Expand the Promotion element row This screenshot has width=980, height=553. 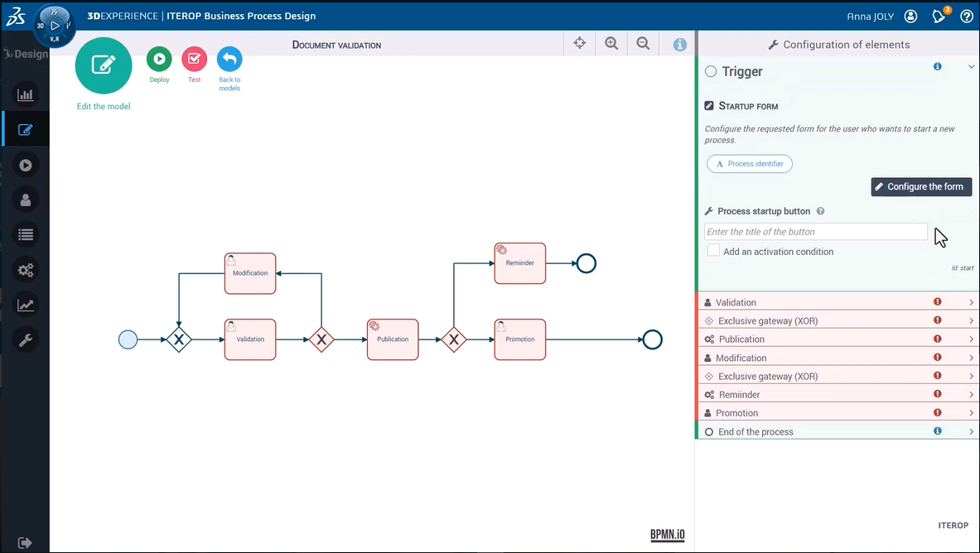coord(838,412)
